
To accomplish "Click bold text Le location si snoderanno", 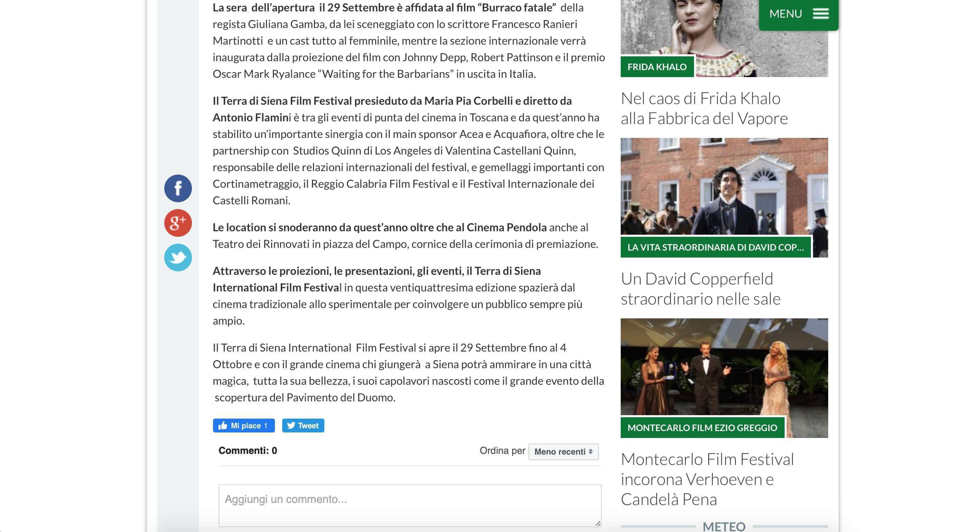I will point(379,227).
